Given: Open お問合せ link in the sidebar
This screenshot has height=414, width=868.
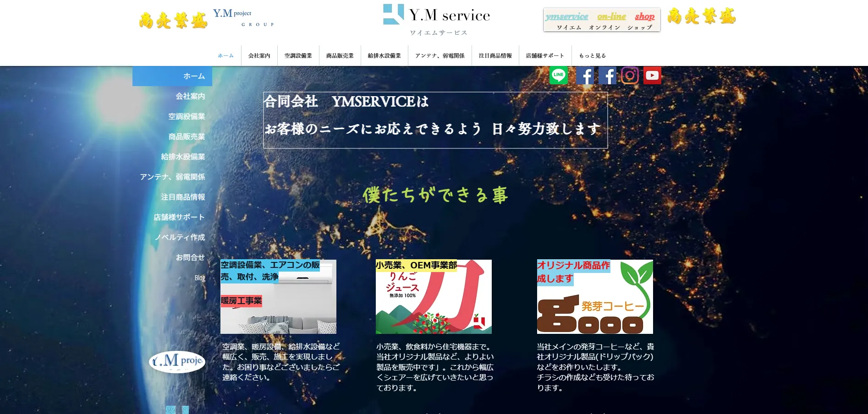Looking at the screenshot, I should 190,257.
